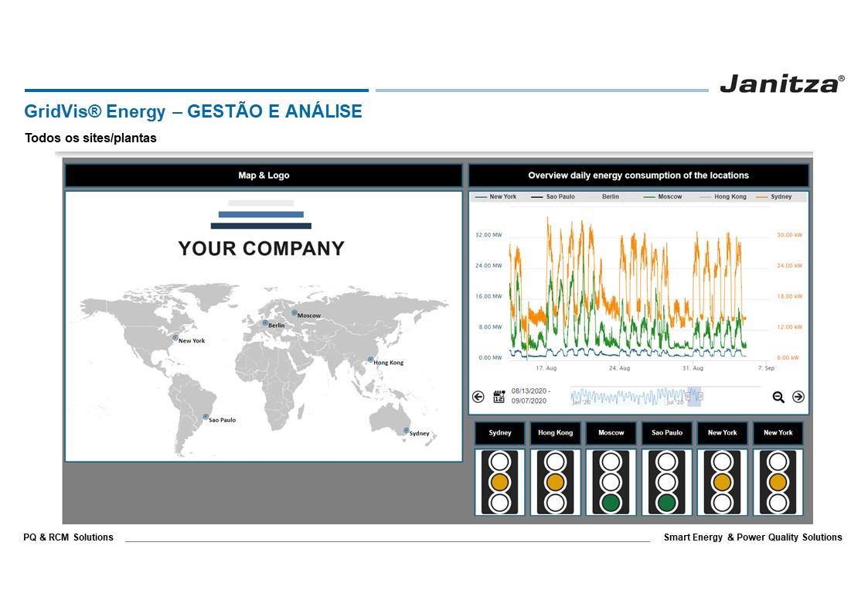
Task: Click the '12.00 kW' axis label
Action: click(789, 327)
